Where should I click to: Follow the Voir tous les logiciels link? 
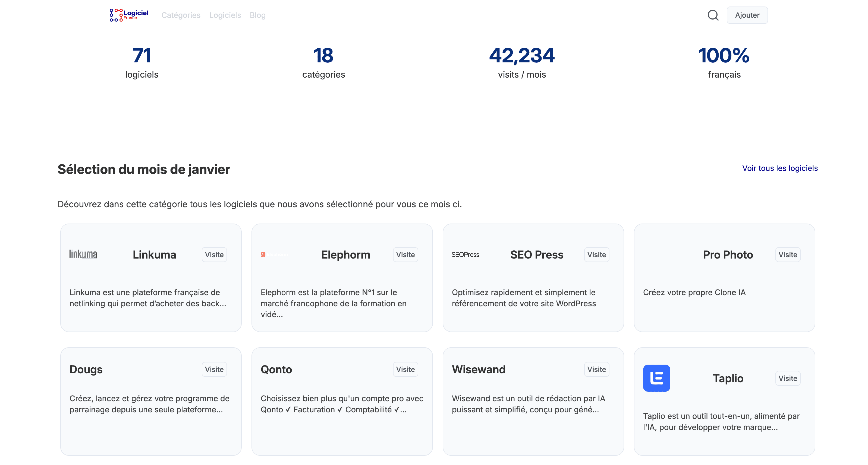pos(780,168)
